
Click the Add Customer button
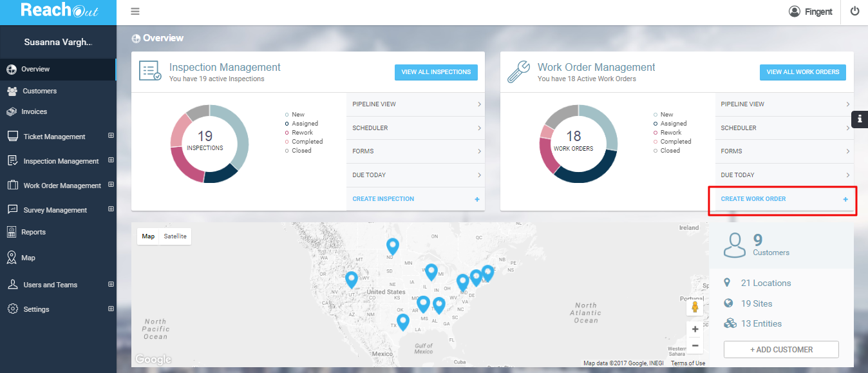[781, 350]
